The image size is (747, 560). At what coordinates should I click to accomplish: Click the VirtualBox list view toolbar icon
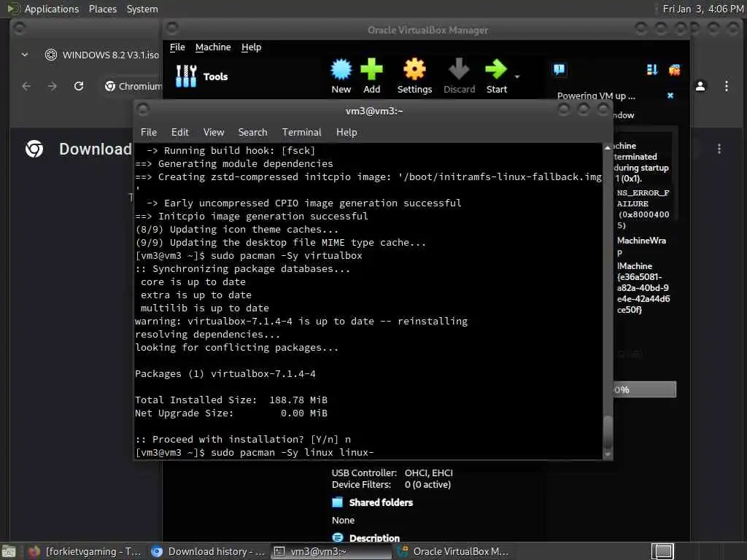click(652, 70)
